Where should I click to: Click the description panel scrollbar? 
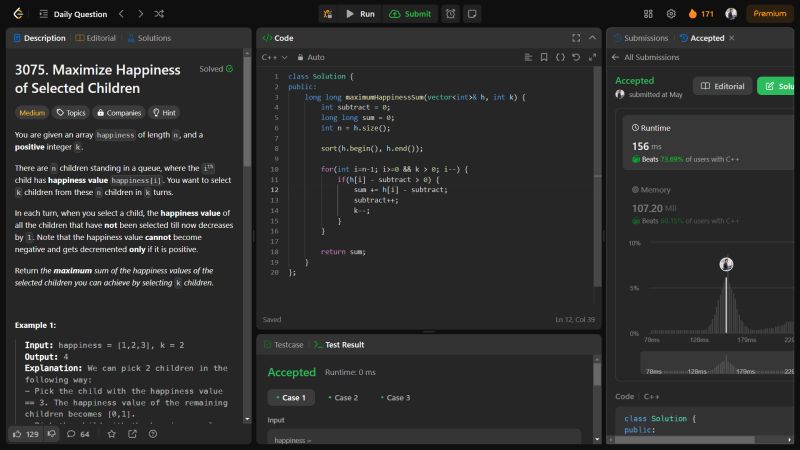point(247,112)
